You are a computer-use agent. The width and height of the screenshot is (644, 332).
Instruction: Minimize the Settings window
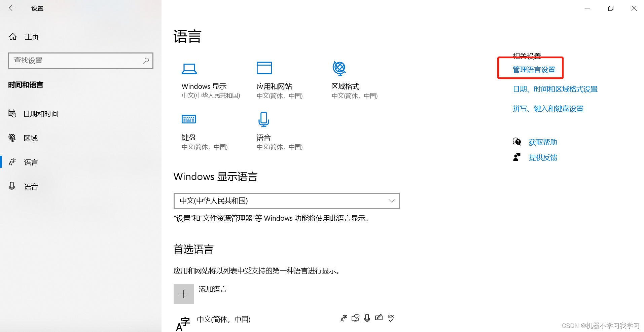(x=587, y=8)
